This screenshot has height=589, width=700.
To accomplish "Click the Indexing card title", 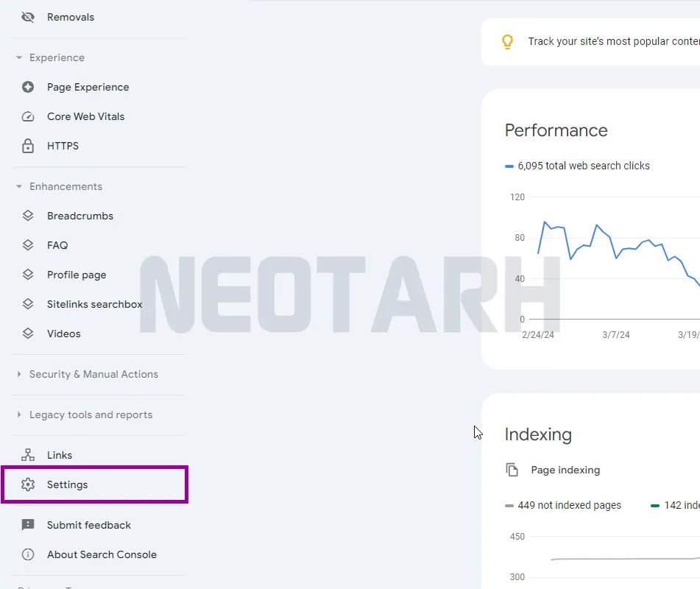I will 538,434.
